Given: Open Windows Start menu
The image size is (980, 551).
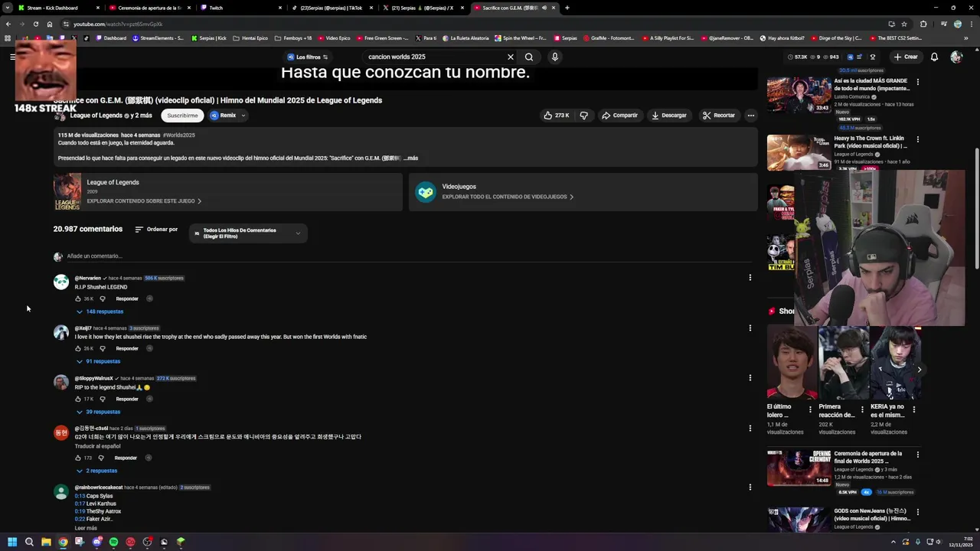Looking at the screenshot, I should click(11, 542).
